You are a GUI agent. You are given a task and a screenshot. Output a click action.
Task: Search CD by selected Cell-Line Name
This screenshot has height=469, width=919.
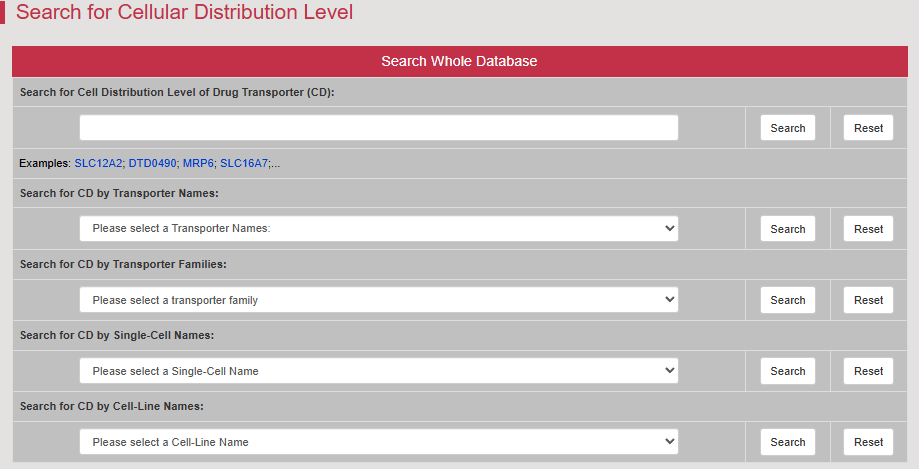788,441
